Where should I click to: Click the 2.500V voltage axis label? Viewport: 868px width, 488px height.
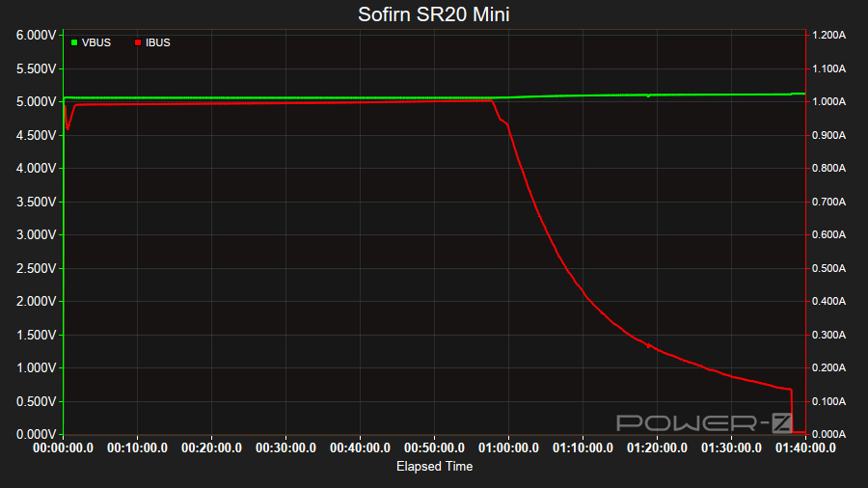pyautogui.click(x=36, y=268)
